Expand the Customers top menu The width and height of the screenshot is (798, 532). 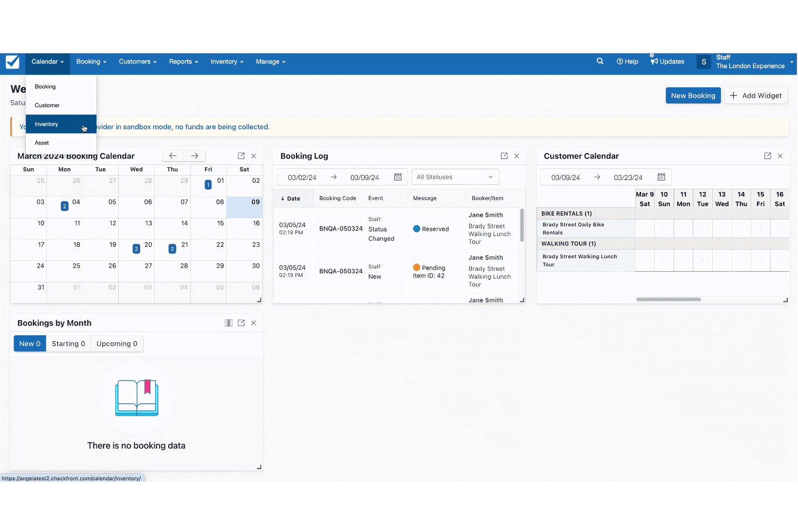(137, 61)
